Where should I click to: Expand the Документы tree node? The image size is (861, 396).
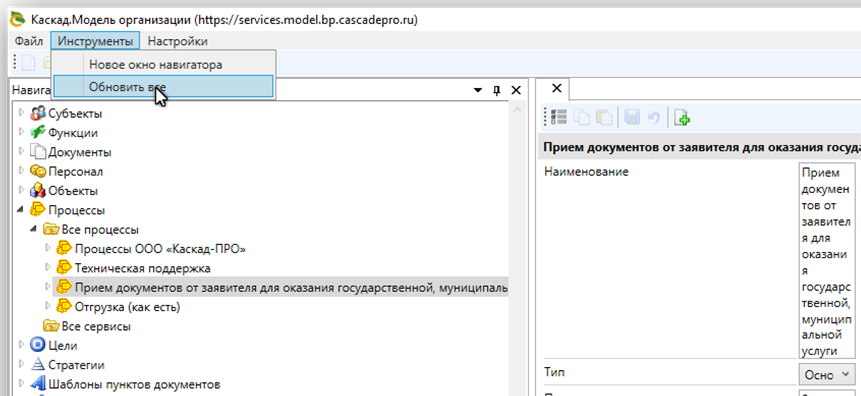pos(21,152)
